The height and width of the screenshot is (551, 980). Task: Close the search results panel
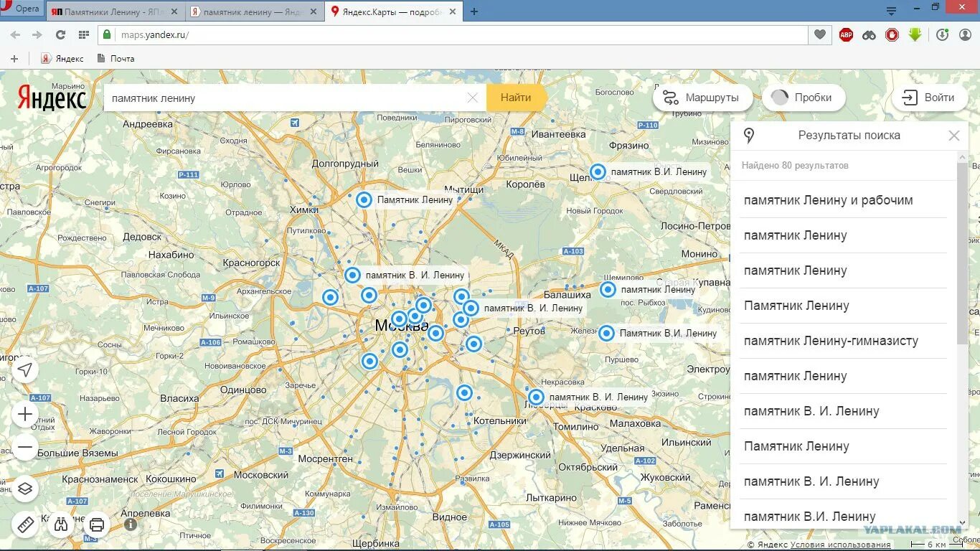pos(953,136)
